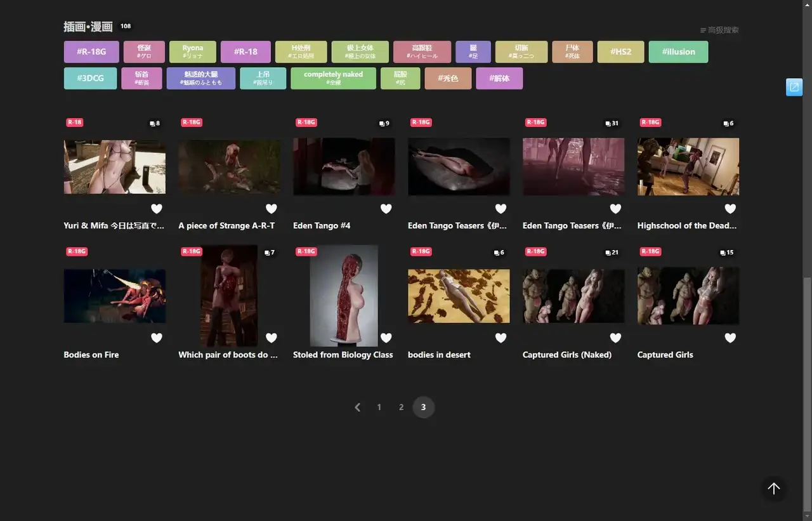
Task: Select the #illusion tag filter
Action: 678,52
